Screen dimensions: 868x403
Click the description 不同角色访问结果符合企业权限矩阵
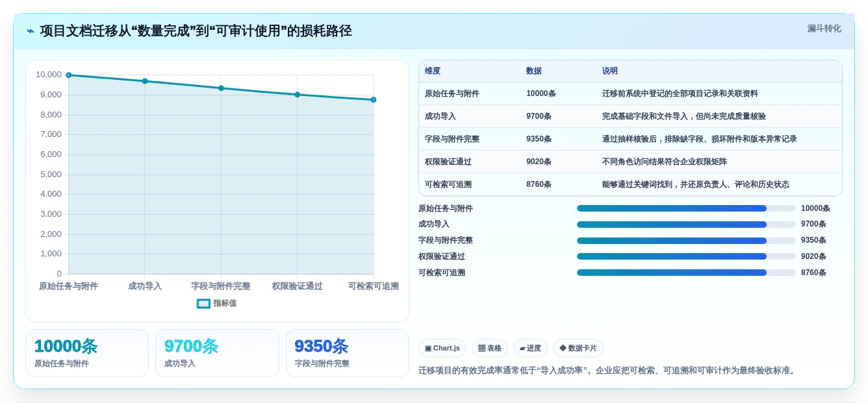coord(665,162)
